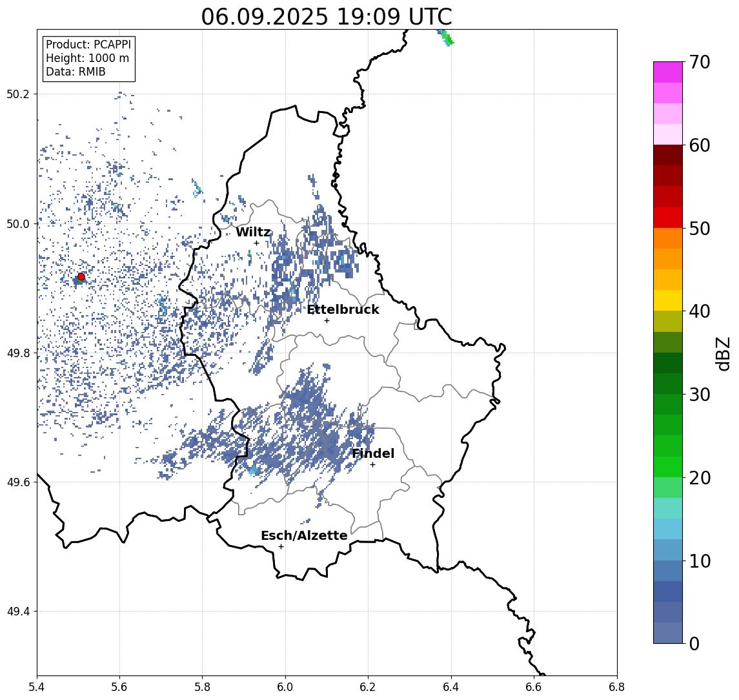Click the 5.8 longitude tick label
This screenshot has height=700, width=739.
point(203,687)
